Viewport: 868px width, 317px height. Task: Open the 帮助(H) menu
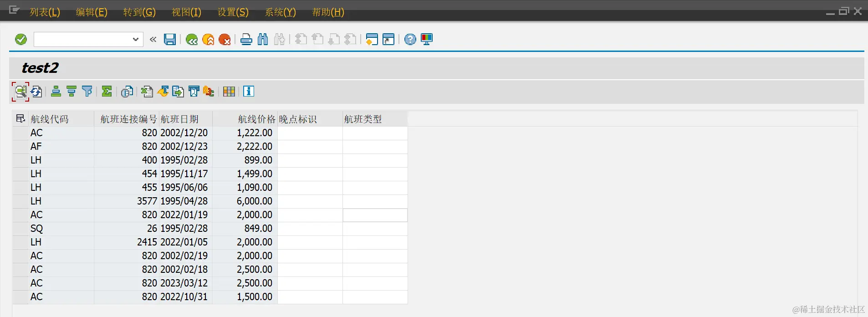[328, 12]
